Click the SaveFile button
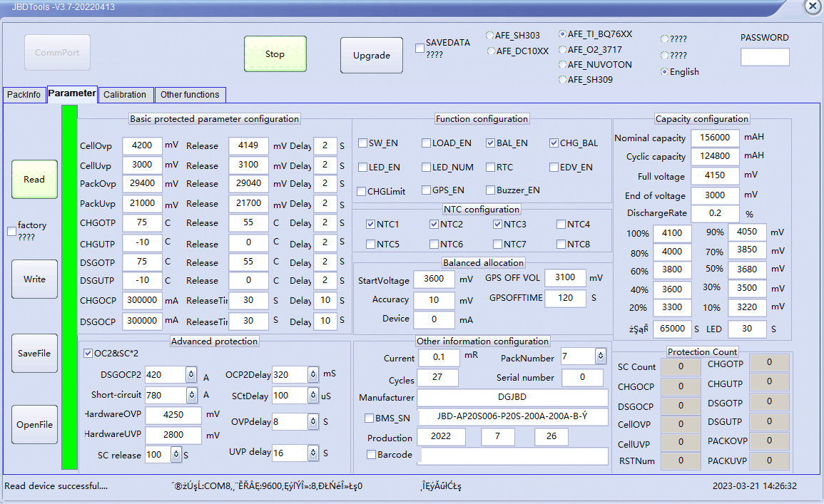824x504 pixels. 34,354
